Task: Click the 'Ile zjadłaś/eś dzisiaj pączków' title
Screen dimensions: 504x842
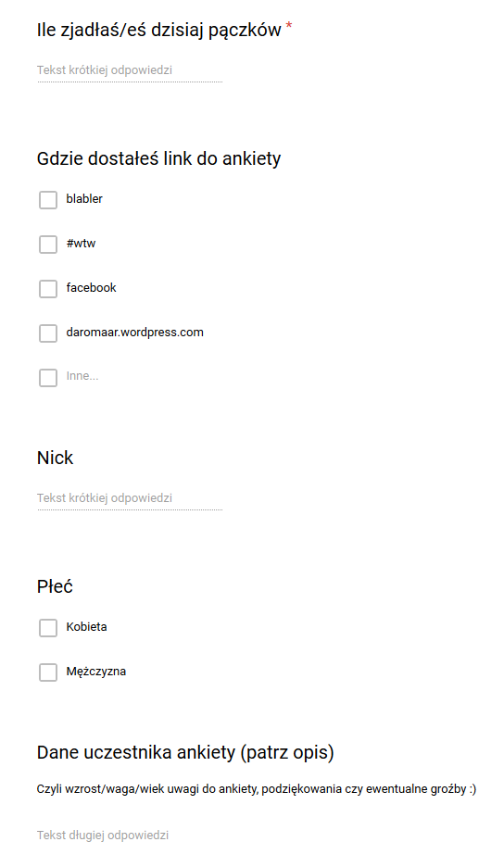Action: point(159,30)
